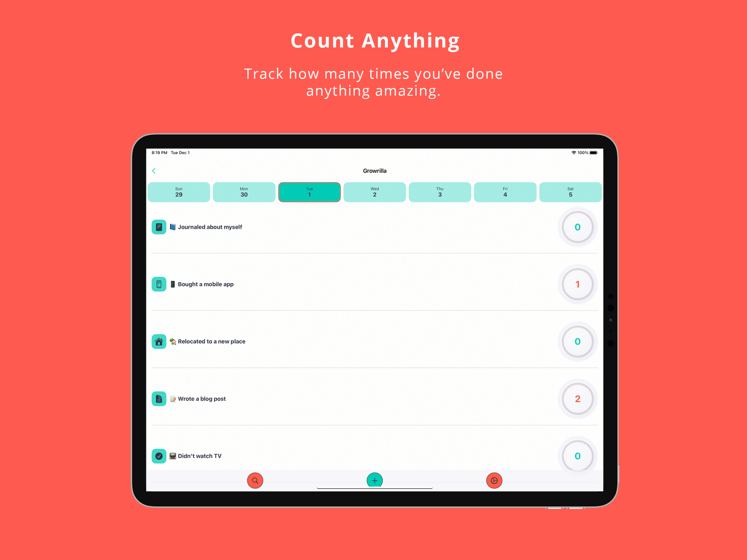The height and width of the screenshot is (560, 747).
Task: Scroll down the activity list area
Action: 373,341
